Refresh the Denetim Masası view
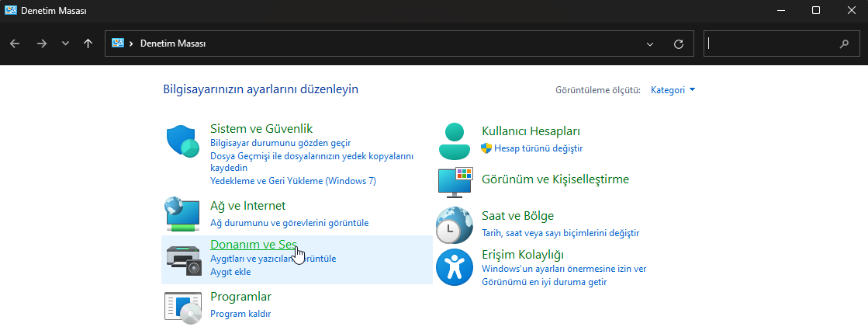Viewport: 868px width, 334px height. click(x=679, y=43)
